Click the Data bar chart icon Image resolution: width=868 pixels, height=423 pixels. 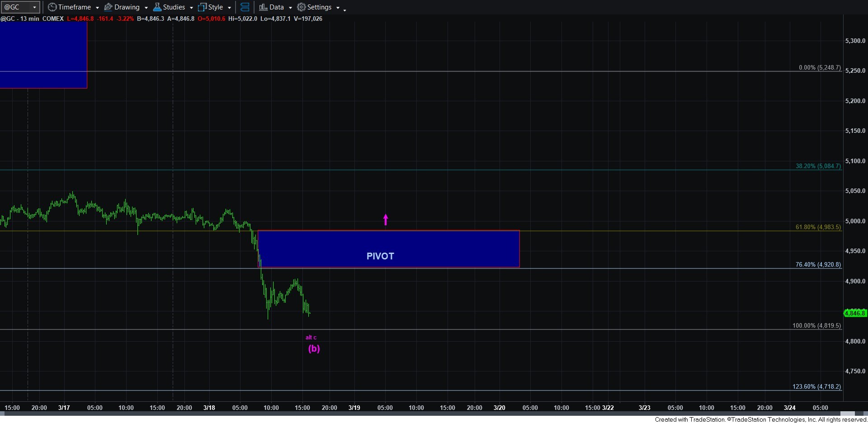(263, 7)
